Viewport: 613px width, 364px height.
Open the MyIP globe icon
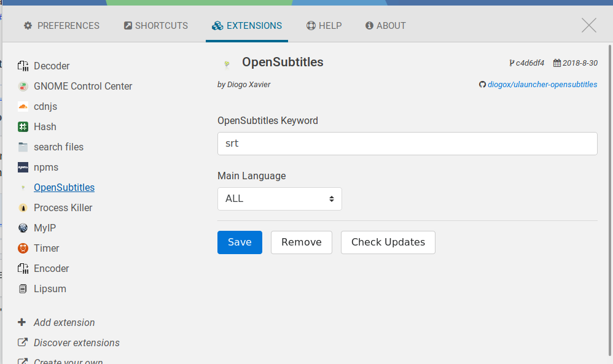coord(23,228)
